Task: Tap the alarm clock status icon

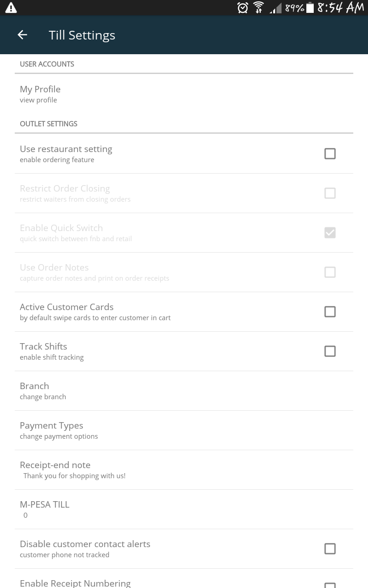Action: [242, 8]
